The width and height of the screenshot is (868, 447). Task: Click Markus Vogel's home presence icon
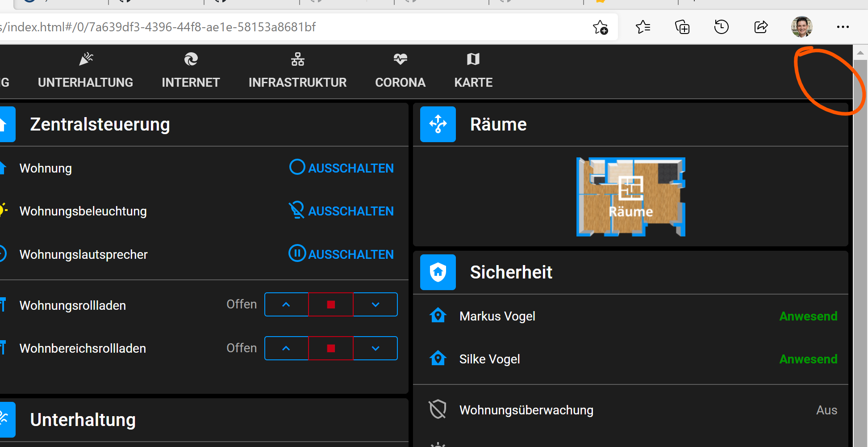(438, 315)
